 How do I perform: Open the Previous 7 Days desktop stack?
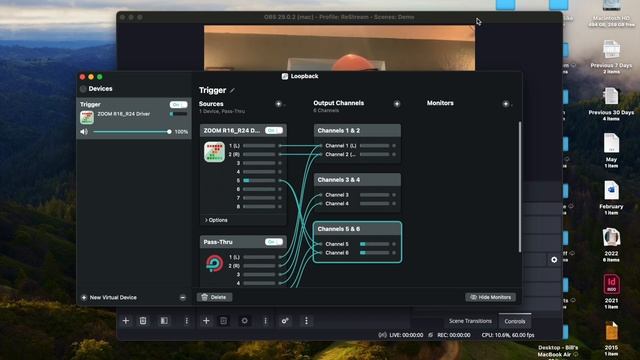611,50
